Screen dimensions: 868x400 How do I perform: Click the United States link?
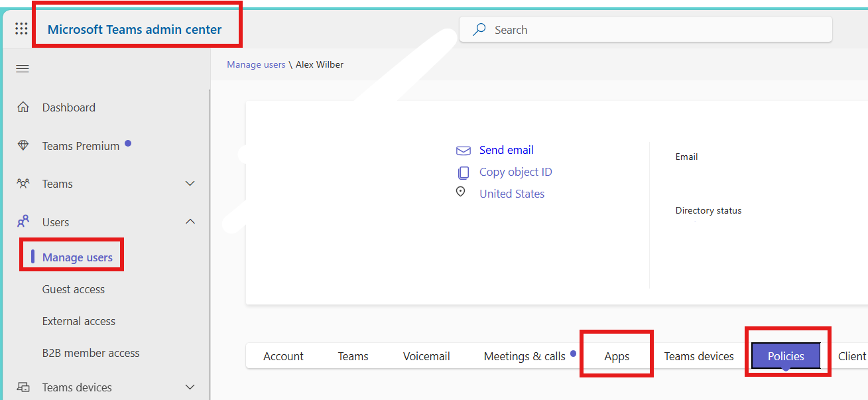(x=512, y=194)
